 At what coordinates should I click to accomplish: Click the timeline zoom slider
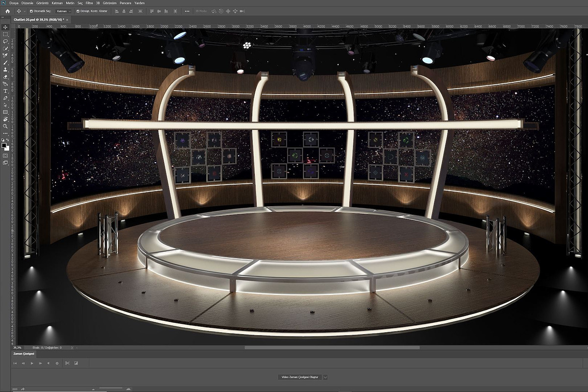point(111,388)
